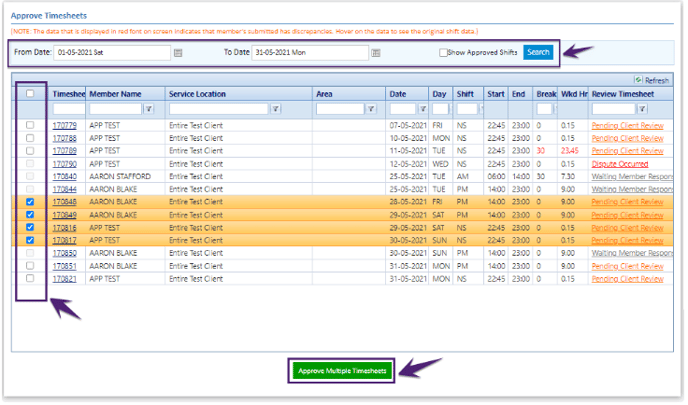Click the Service Location column filter icon
The image size is (688, 405).
pos(276,109)
